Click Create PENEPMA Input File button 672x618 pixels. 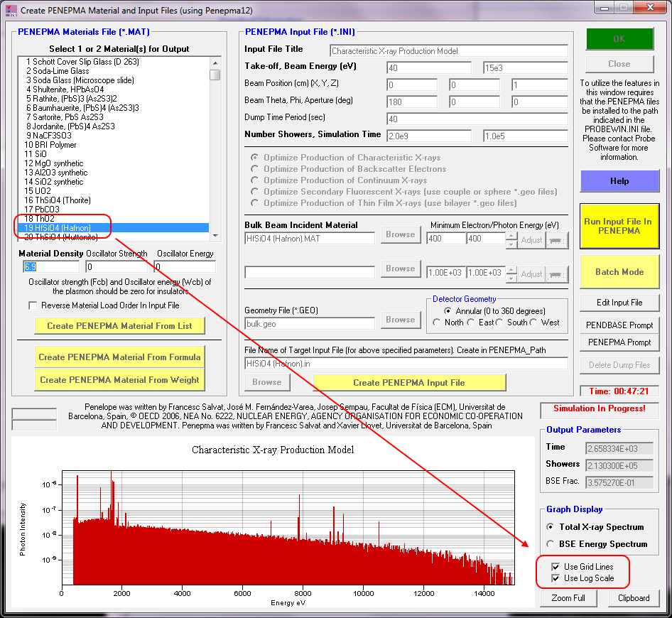pos(409,382)
